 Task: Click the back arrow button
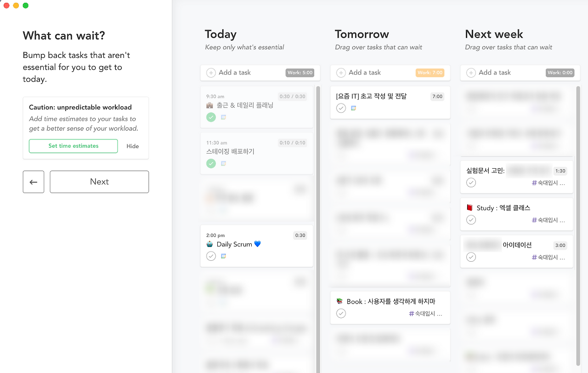tap(34, 182)
